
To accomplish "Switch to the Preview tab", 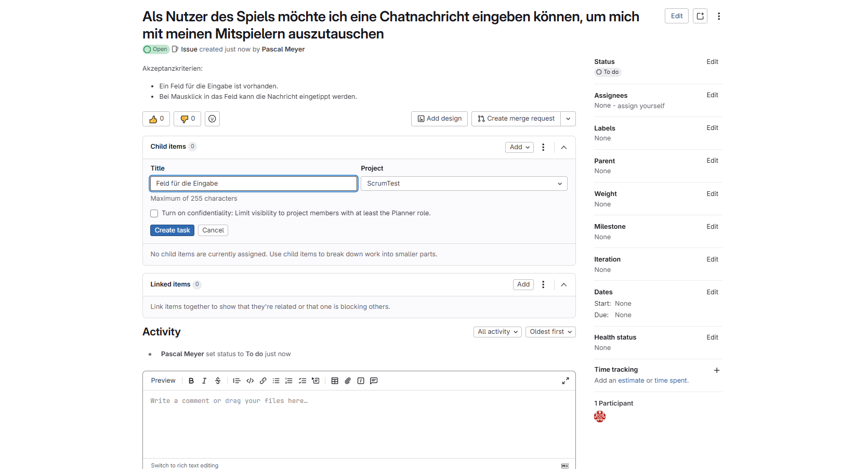I will coord(163,381).
